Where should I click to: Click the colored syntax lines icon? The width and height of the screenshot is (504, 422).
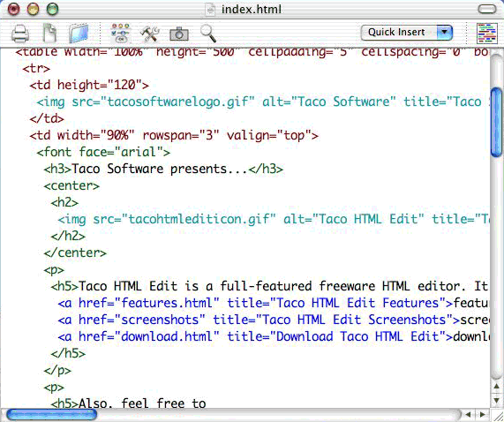point(487,34)
